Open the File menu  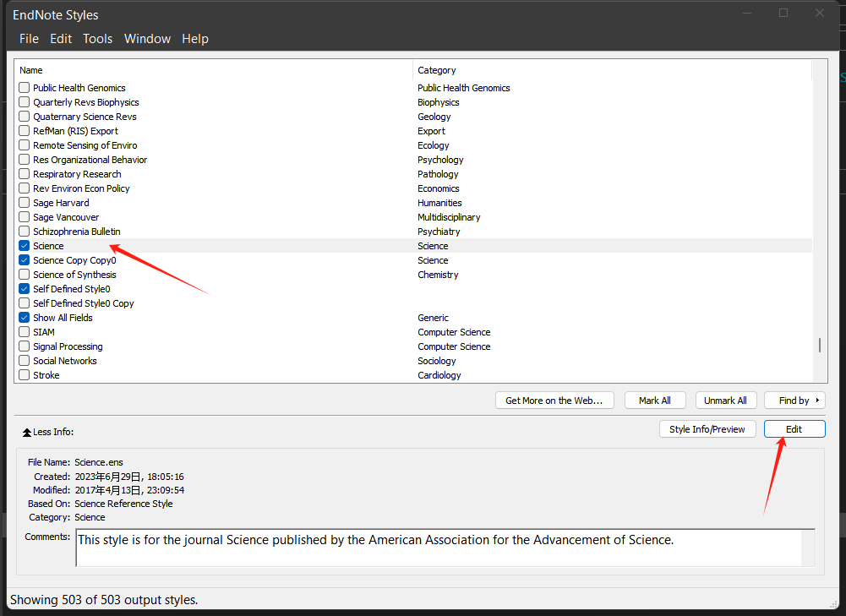click(29, 39)
